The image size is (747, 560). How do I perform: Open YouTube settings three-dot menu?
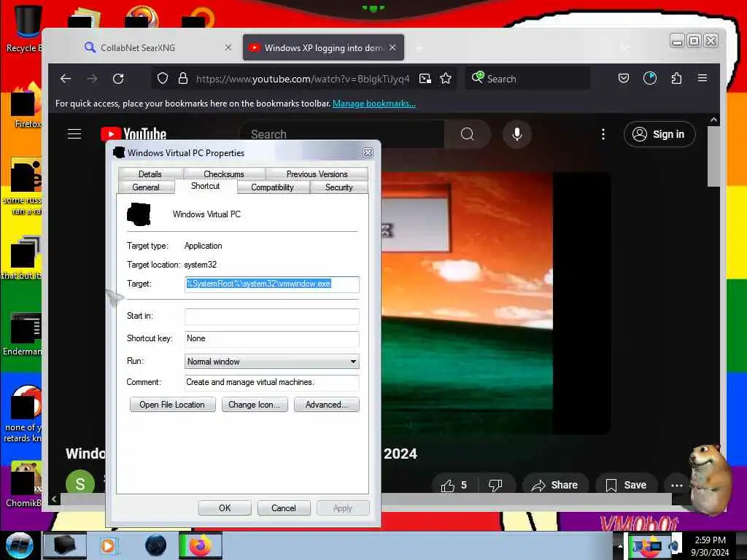[x=603, y=134]
